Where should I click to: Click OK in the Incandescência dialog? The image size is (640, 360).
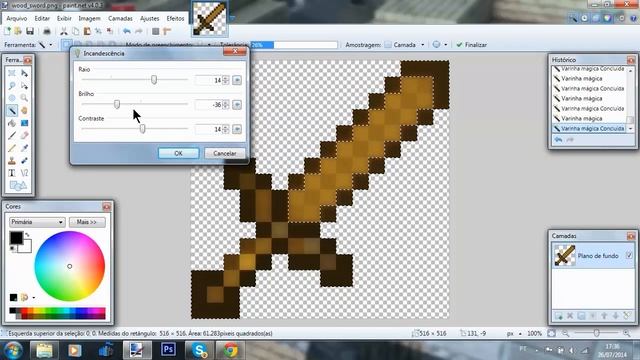(178, 153)
